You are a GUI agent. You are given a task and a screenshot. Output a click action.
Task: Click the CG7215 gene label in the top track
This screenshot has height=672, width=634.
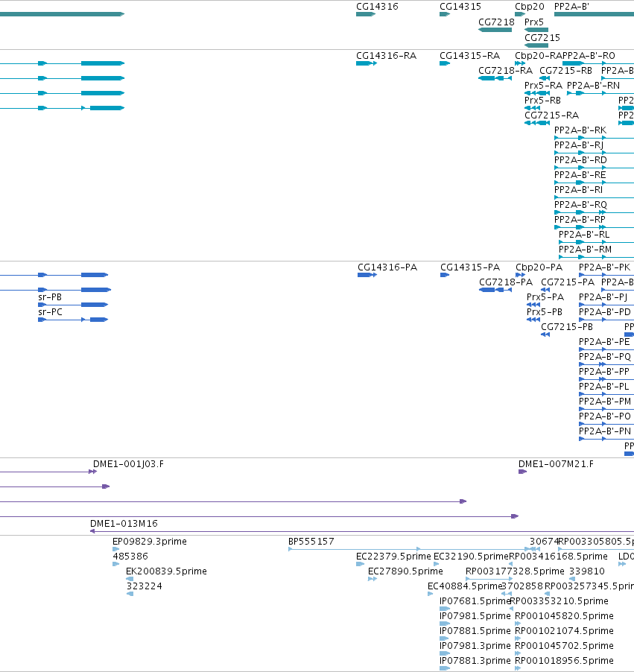point(542,38)
